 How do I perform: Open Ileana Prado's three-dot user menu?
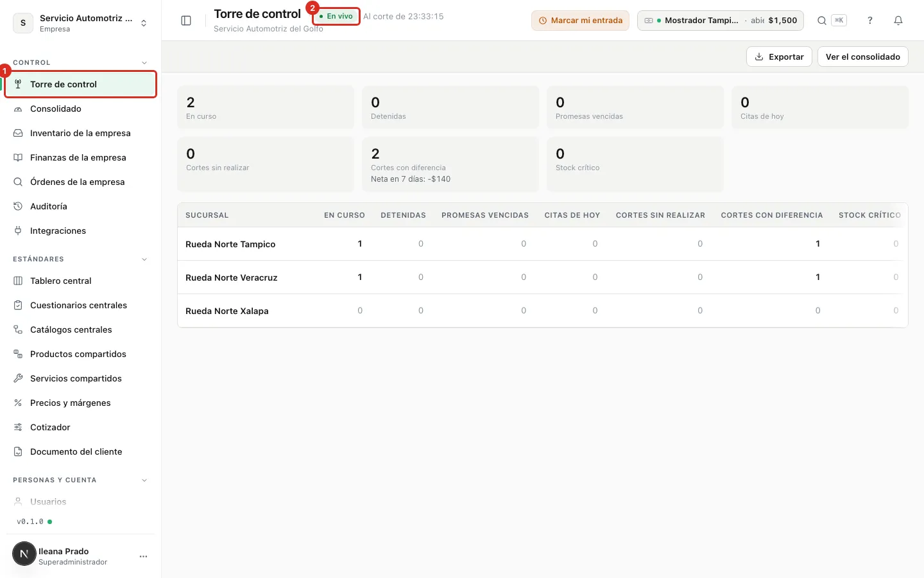143,556
